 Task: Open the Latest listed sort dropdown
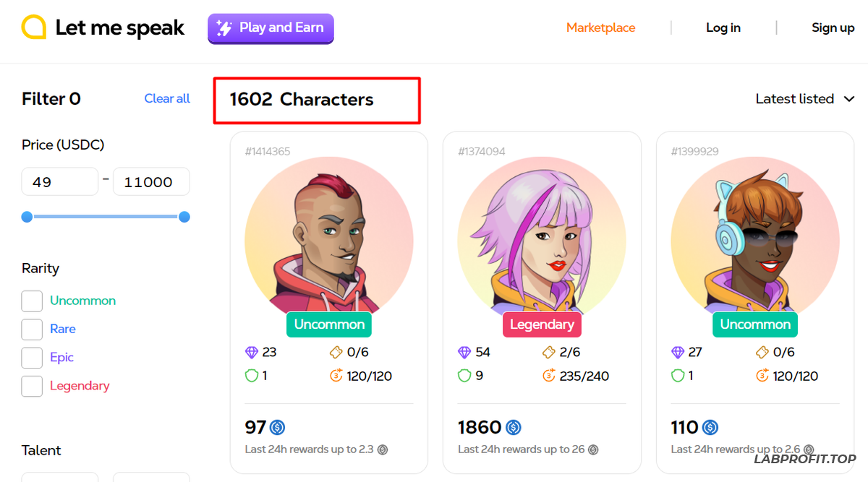click(804, 99)
